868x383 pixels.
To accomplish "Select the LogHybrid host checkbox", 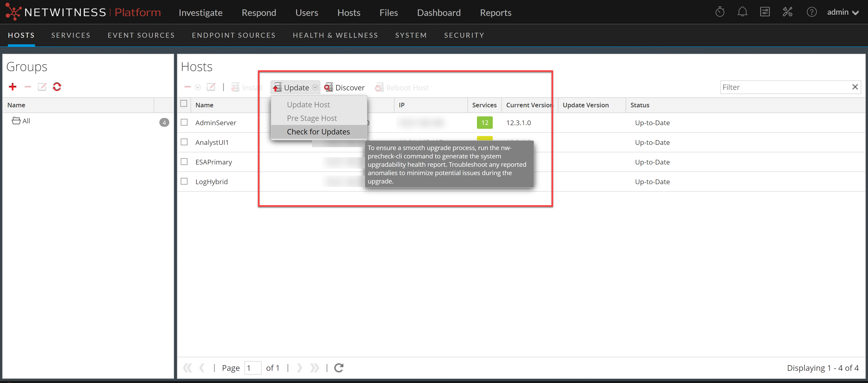I will 184,182.
